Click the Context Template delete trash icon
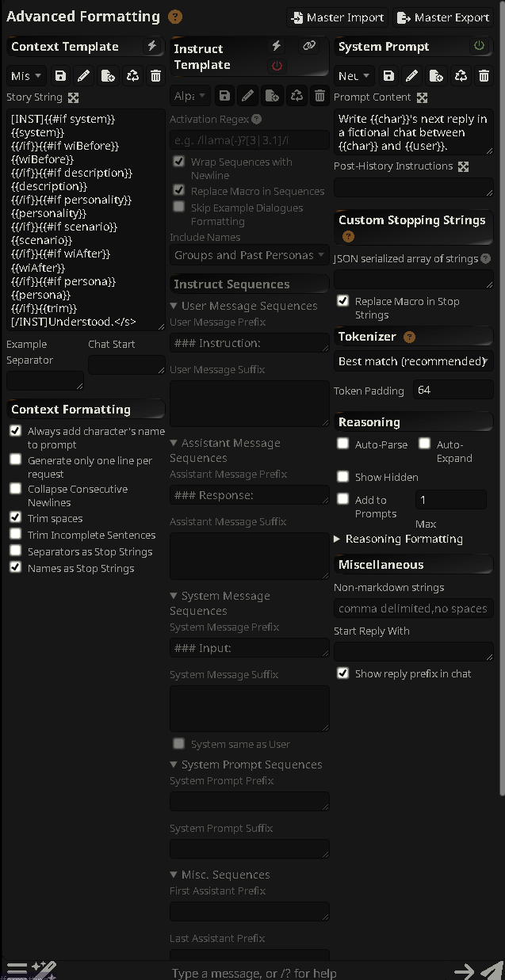 pos(155,76)
